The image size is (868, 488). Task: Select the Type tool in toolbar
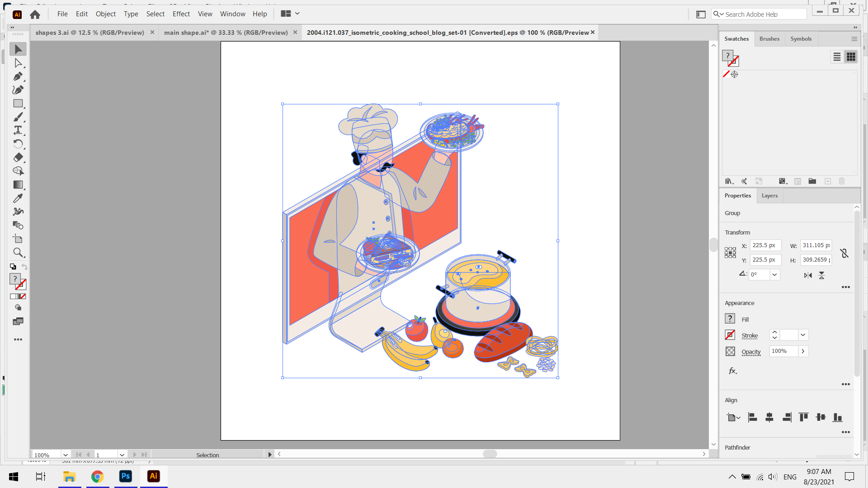point(18,130)
